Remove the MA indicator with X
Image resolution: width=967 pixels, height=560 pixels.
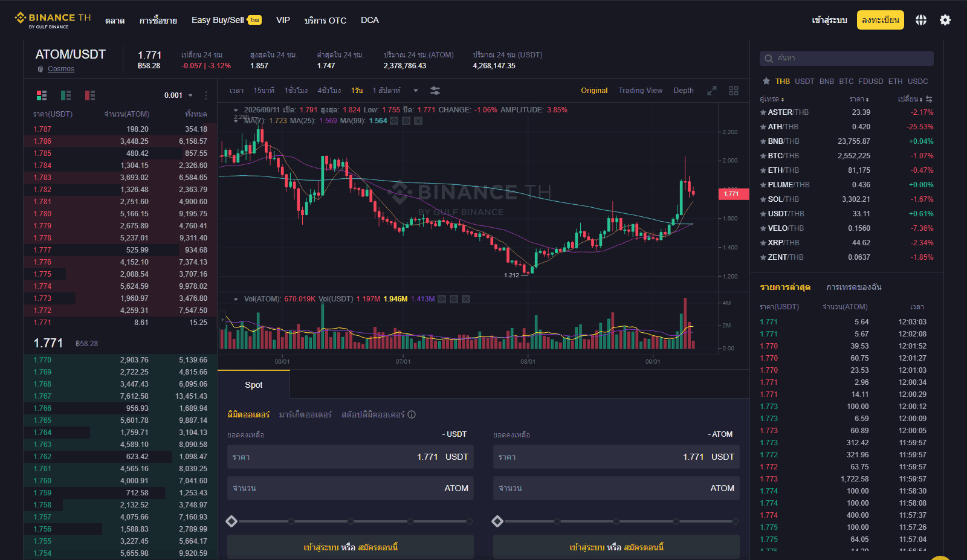click(418, 121)
